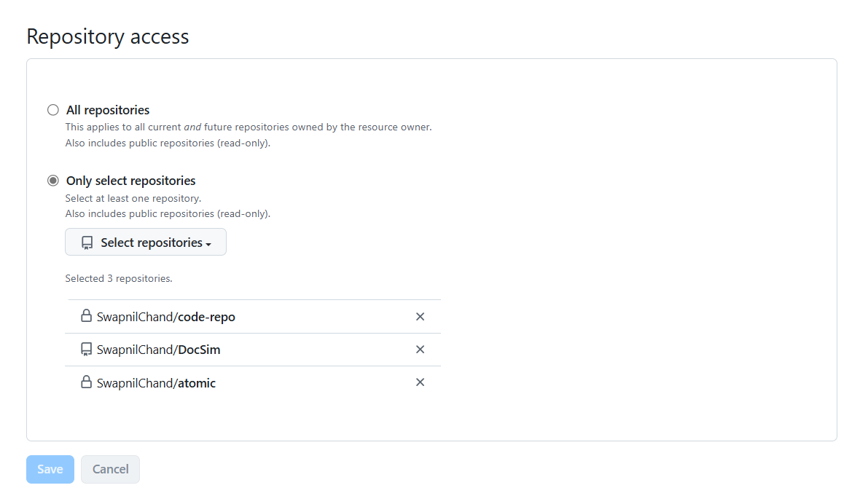Click the repository book icon beside SwapnilChand/DocSim
Screen dimensions: 860x504
86,349
